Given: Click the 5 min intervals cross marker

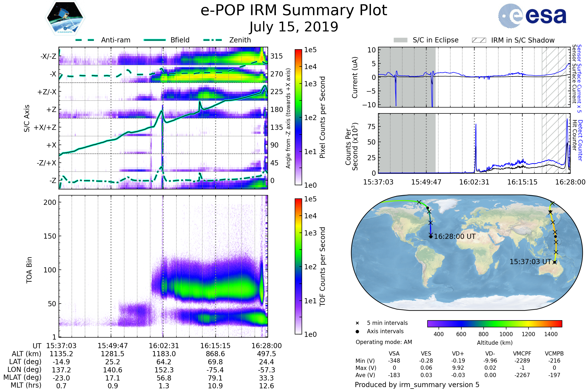Looking at the screenshot, I should coord(357,323).
